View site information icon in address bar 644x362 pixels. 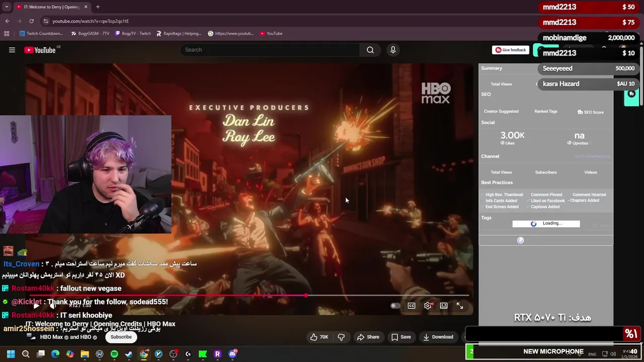pyautogui.click(x=46, y=21)
